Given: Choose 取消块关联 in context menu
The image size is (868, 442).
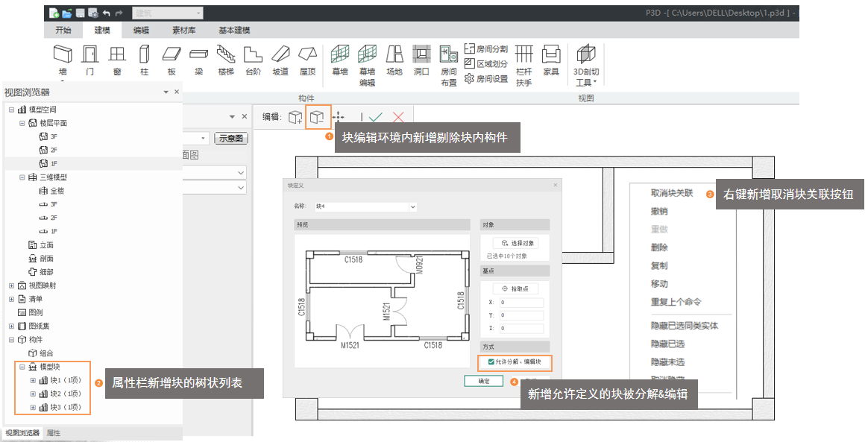Looking at the screenshot, I should click(x=672, y=193).
